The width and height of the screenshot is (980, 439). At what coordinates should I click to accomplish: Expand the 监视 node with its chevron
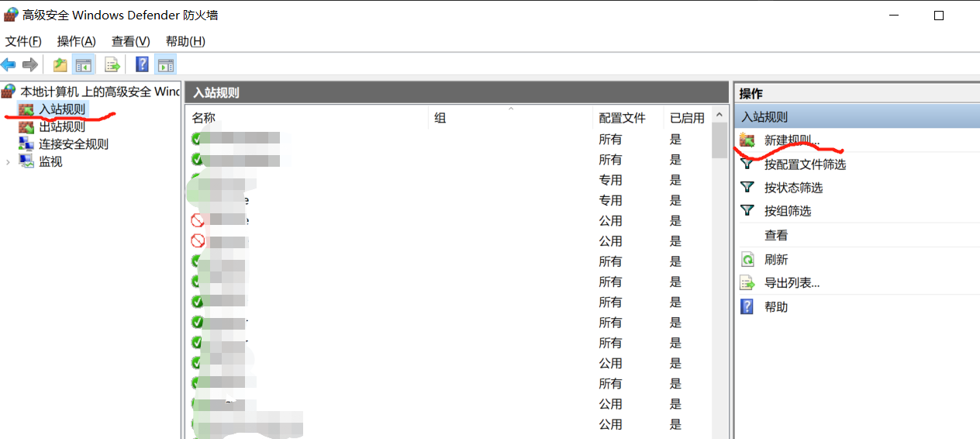9,162
